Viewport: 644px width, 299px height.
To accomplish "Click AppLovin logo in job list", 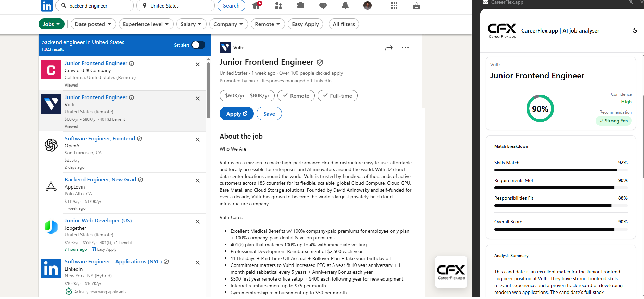I will pos(51,186).
